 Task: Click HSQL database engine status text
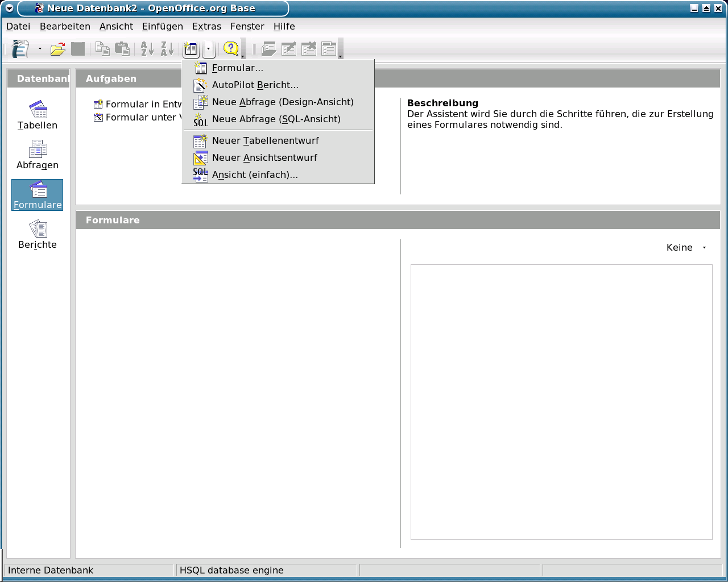tap(231, 570)
